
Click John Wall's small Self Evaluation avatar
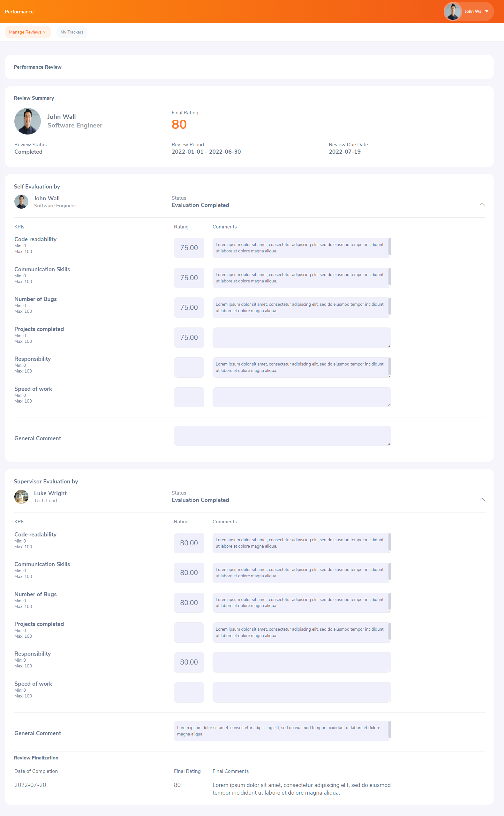point(21,202)
